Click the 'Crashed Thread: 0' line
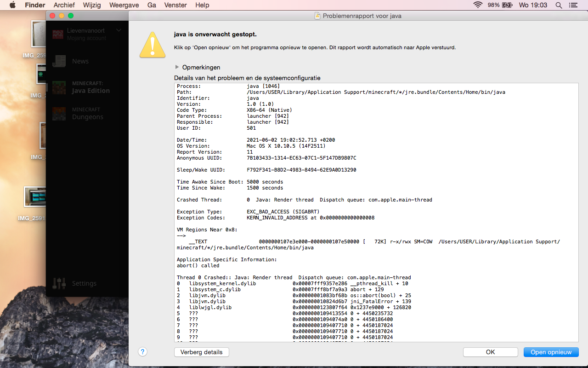The width and height of the screenshot is (588, 368). 305,200
